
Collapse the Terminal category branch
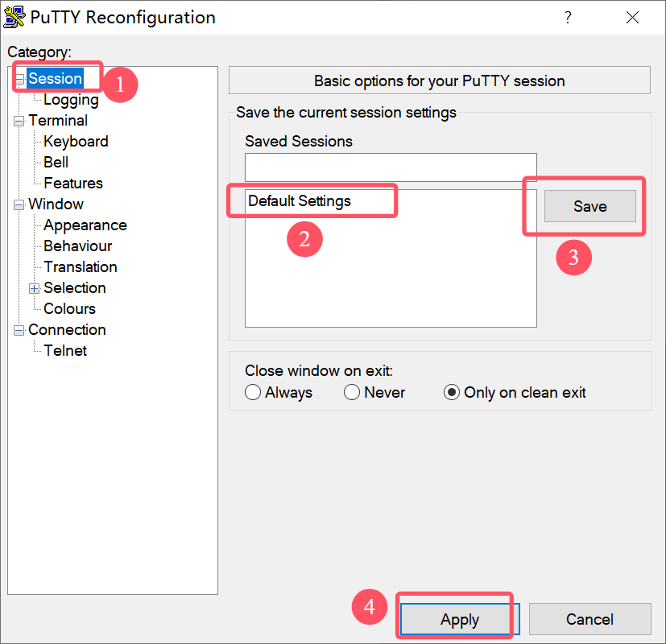tap(19, 121)
